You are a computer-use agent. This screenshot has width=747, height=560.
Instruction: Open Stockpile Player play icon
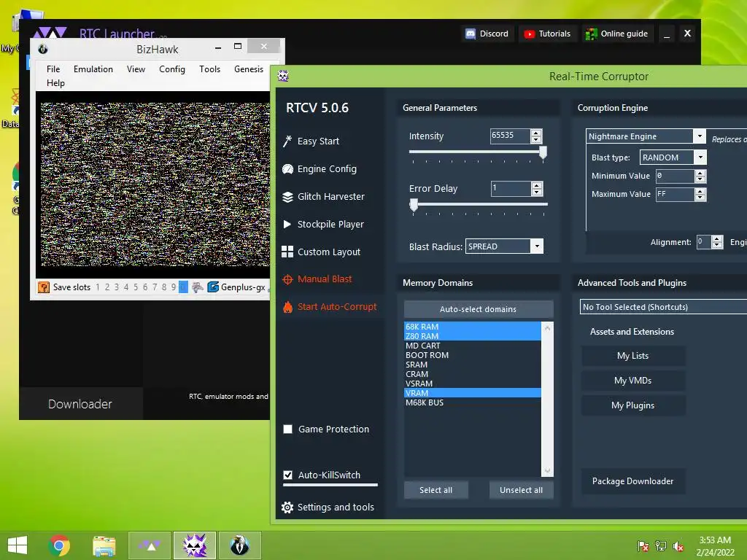(287, 225)
